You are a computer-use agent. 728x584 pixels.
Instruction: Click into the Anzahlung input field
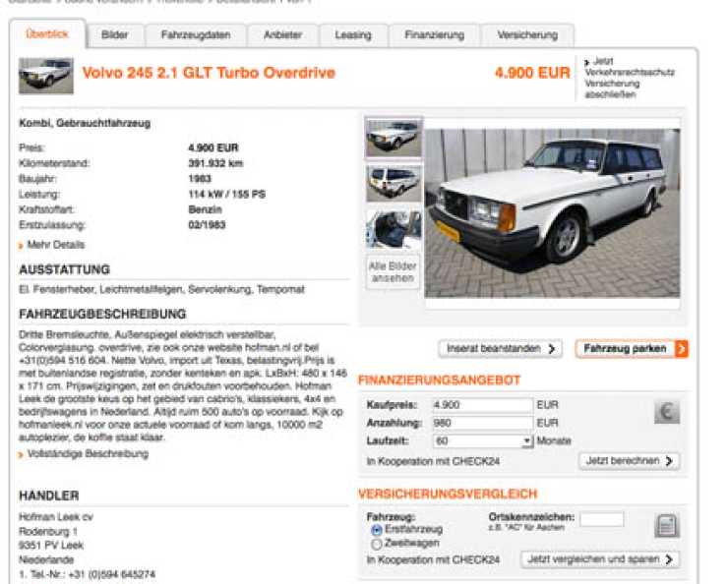tap(481, 423)
